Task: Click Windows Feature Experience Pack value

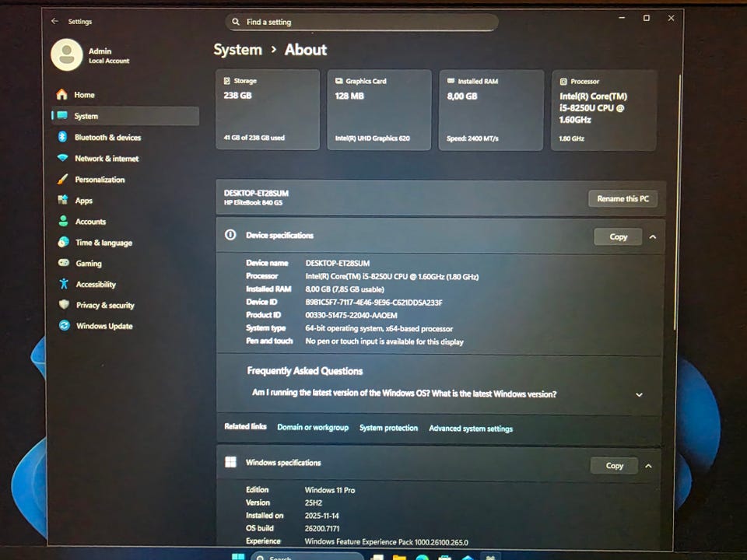Action: (387, 542)
